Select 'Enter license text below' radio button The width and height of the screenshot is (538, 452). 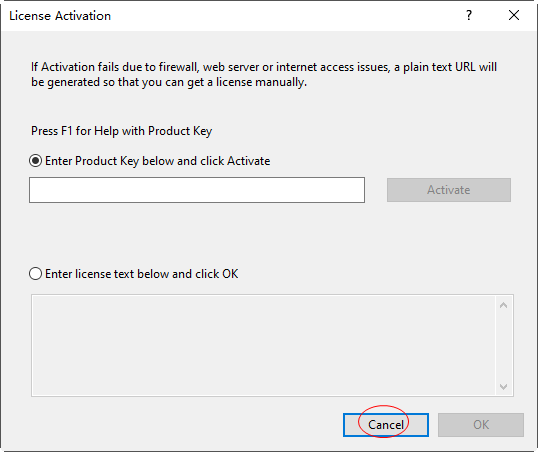[x=35, y=274]
